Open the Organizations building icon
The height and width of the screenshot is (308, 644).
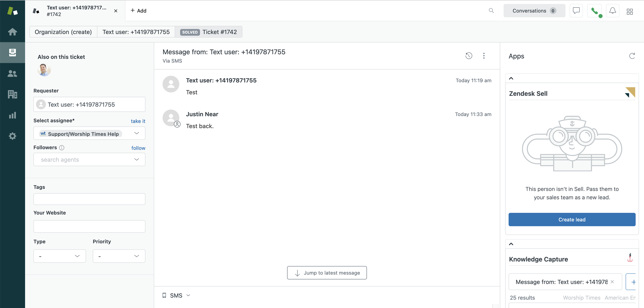[x=12, y=94]
